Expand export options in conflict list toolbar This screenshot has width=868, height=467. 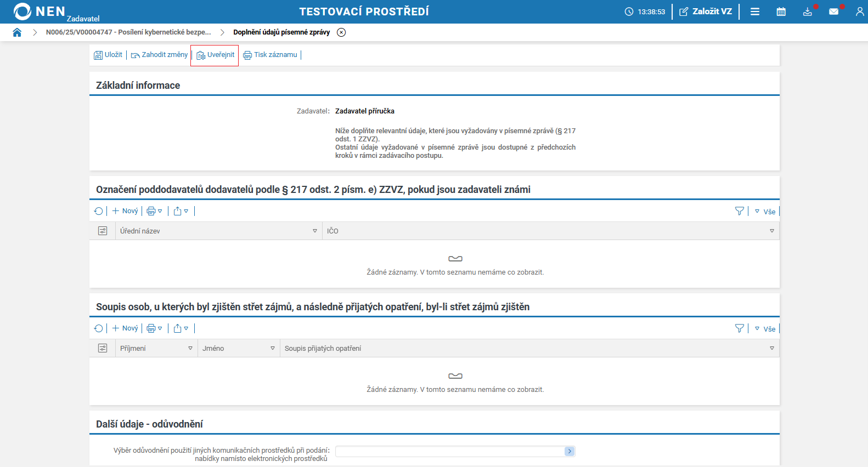(181, 328)
